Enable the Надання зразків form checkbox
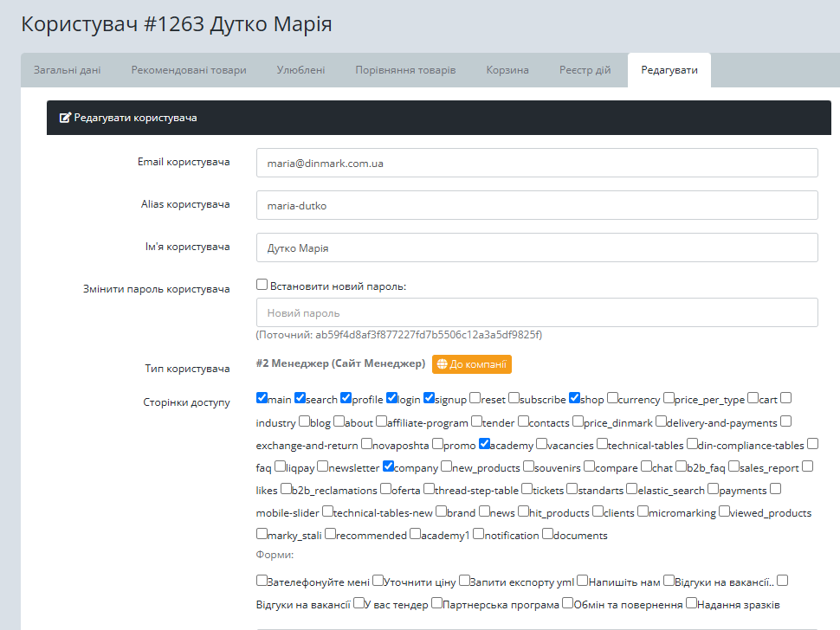The height and width of the screenshot is (630, 840). [x=692, y=604]
